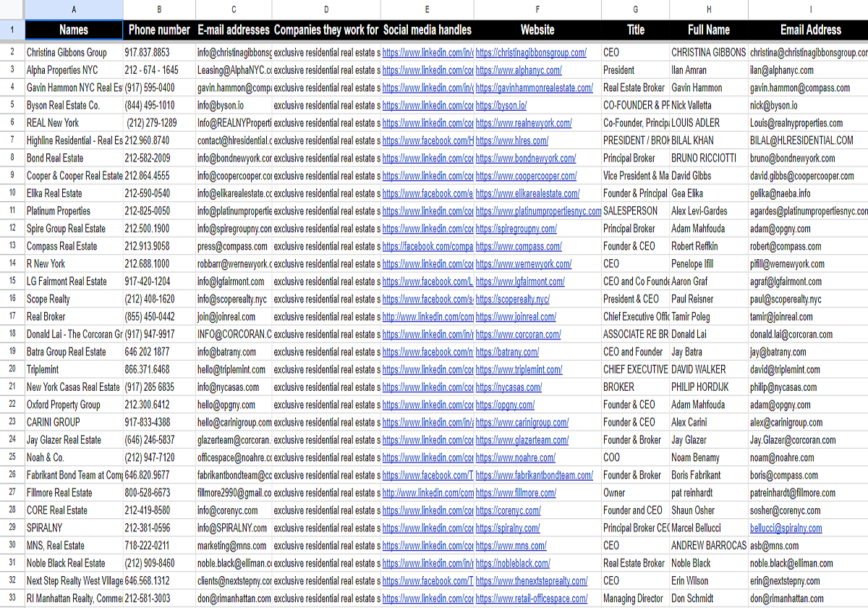The image size is (868, 608).
Task: Open the christinagibbonsgroup.com website link
Action: 531,53
